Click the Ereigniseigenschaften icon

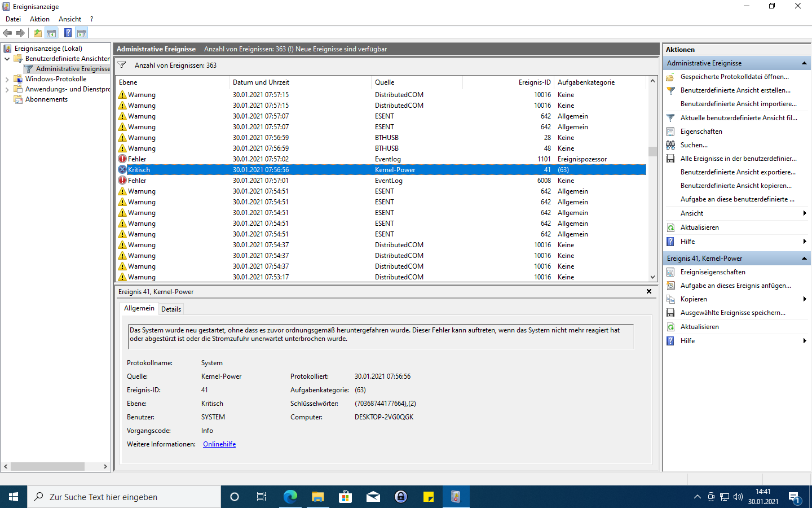(670, 272)
